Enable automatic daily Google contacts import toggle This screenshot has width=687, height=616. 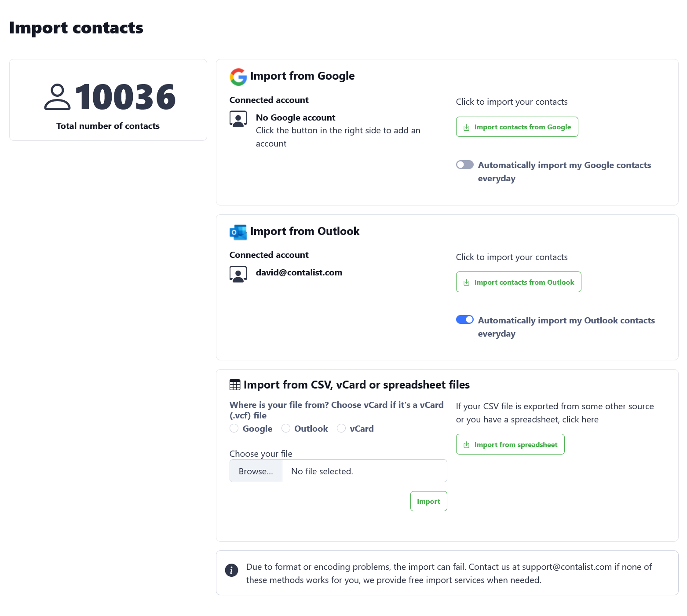pyautogui.click(x=464, y=165)
